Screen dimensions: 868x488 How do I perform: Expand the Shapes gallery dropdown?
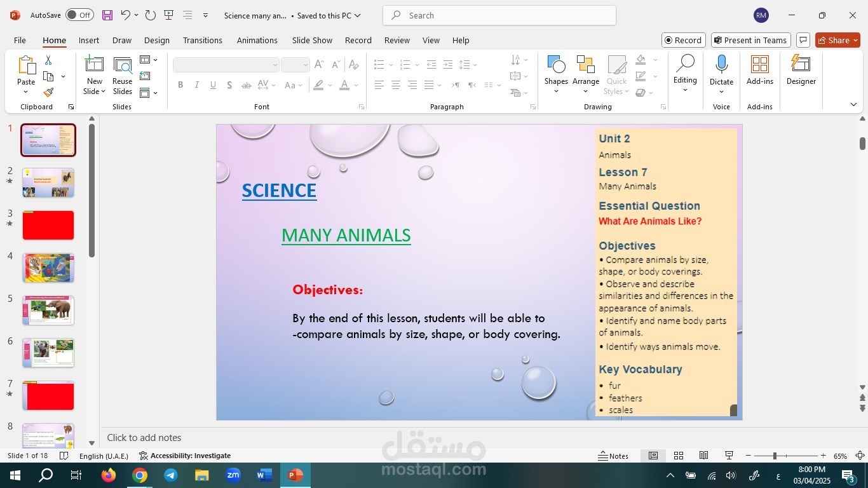[x=556, y=91]
